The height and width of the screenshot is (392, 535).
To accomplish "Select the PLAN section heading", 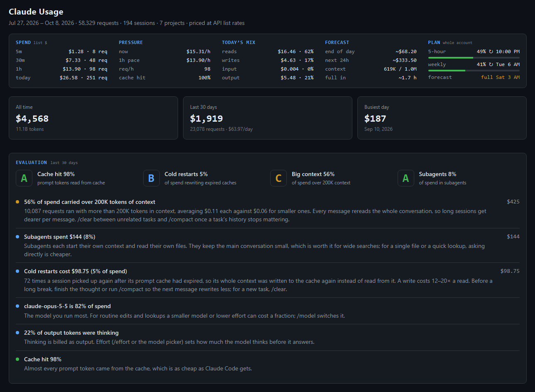I will tap(434, 42).
